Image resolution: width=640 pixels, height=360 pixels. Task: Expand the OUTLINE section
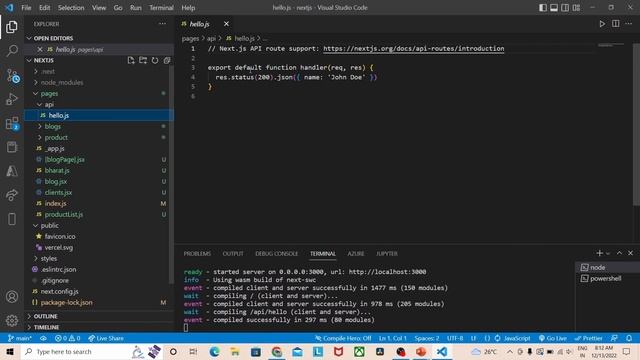point(45,316)
